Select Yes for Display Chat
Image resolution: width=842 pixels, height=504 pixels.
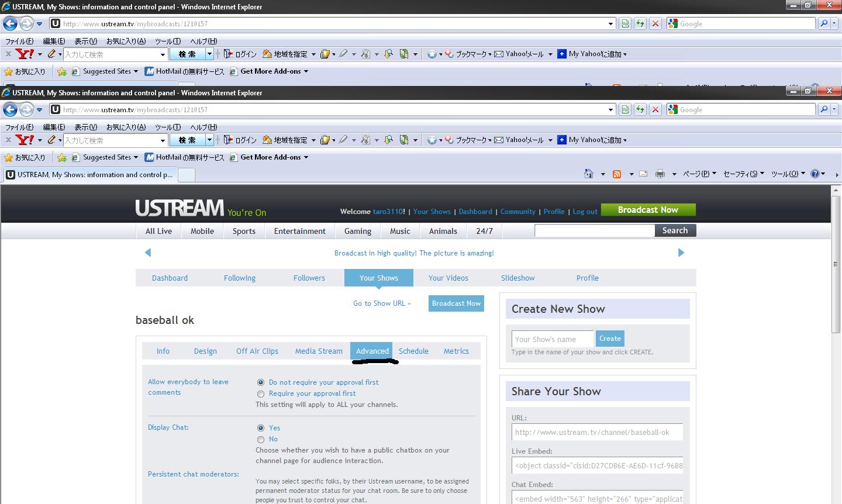(x=261, y=428)
